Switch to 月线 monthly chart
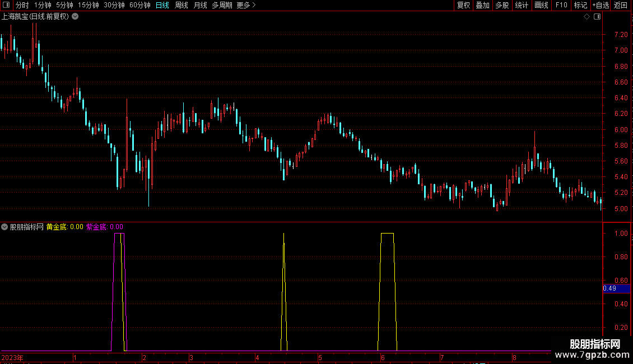 (200, 5)
